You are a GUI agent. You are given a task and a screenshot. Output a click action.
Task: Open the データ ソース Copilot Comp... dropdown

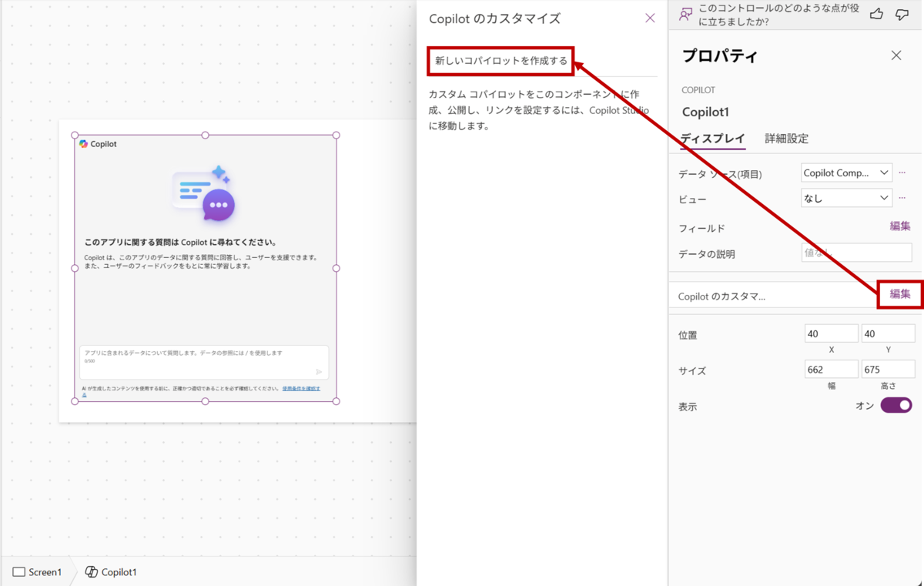coord(846,172)
